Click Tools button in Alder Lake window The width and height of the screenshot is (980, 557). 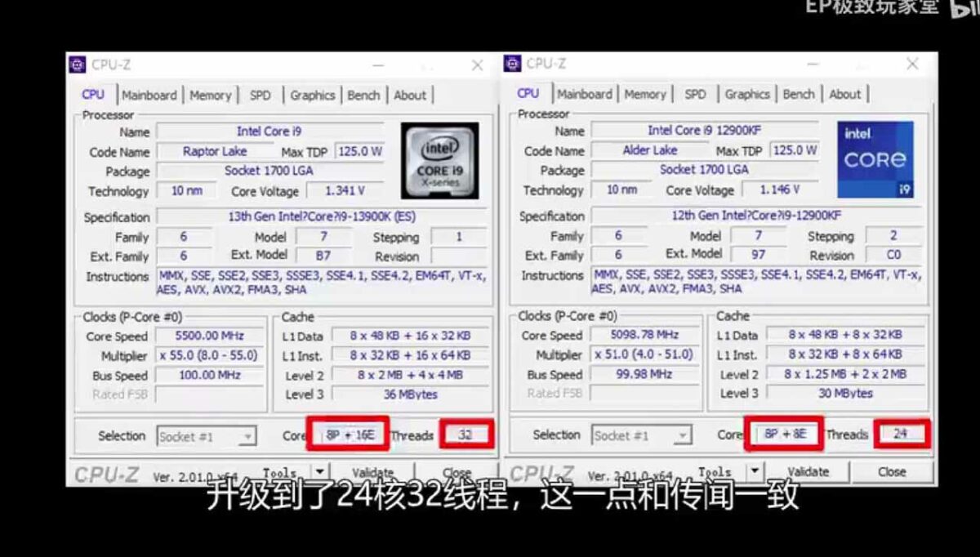[715, 472]
